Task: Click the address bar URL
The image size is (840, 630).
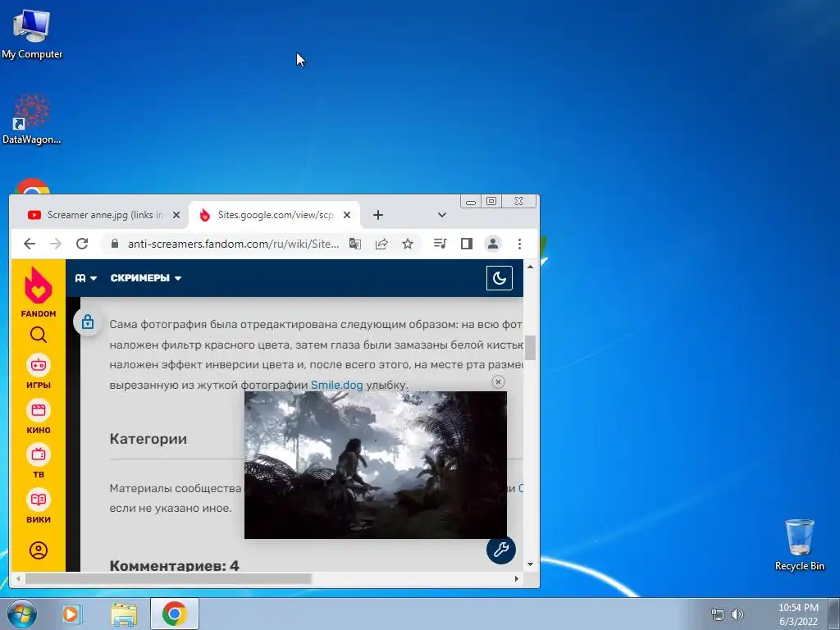Action: coord(233,244)
